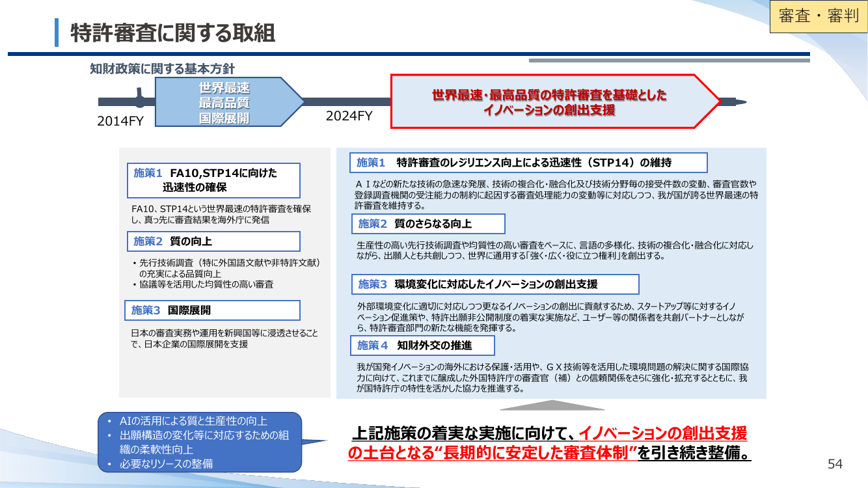This screenshot has height=488, width=868.
Task: Select the box 施策1 FA10,STP14に向けた迅速性の確保
Action: pyautogui.click(x=214, y=180)
